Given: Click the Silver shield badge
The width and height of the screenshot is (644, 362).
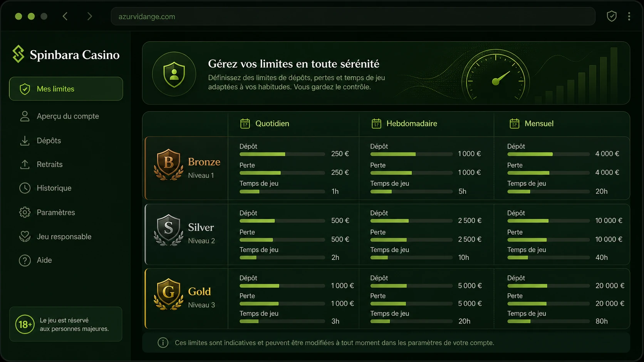Looking at the screenshot, I should (x=168, y=230).
